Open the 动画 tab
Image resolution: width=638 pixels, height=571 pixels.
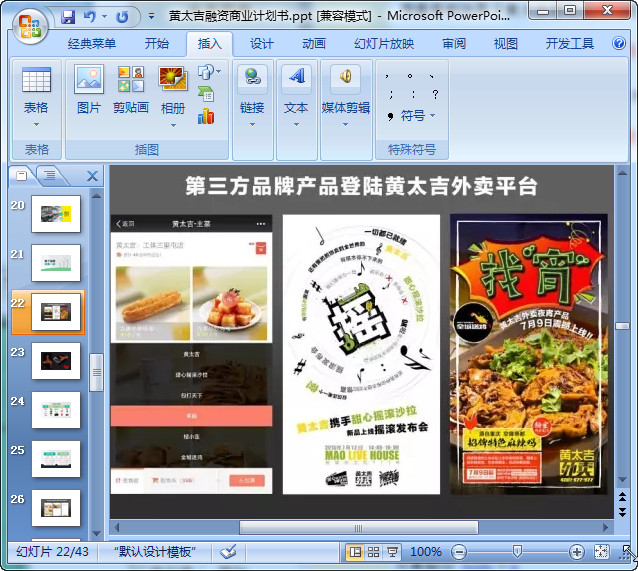[314, 43]
